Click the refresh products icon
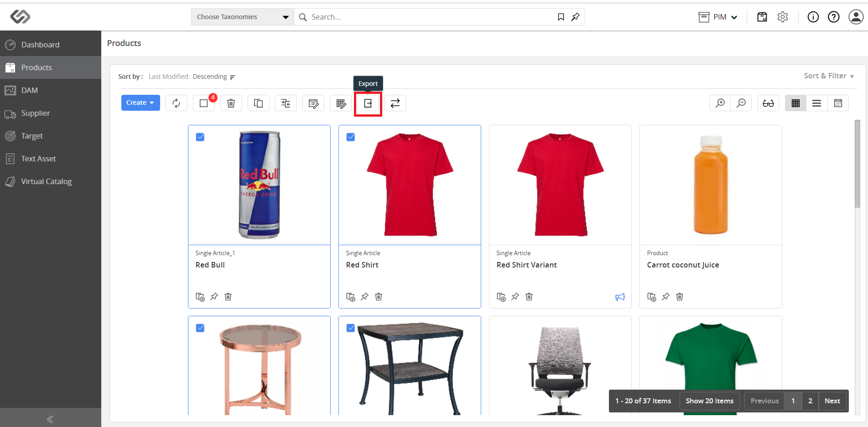868x427 pixels. [x=177, y=103]
